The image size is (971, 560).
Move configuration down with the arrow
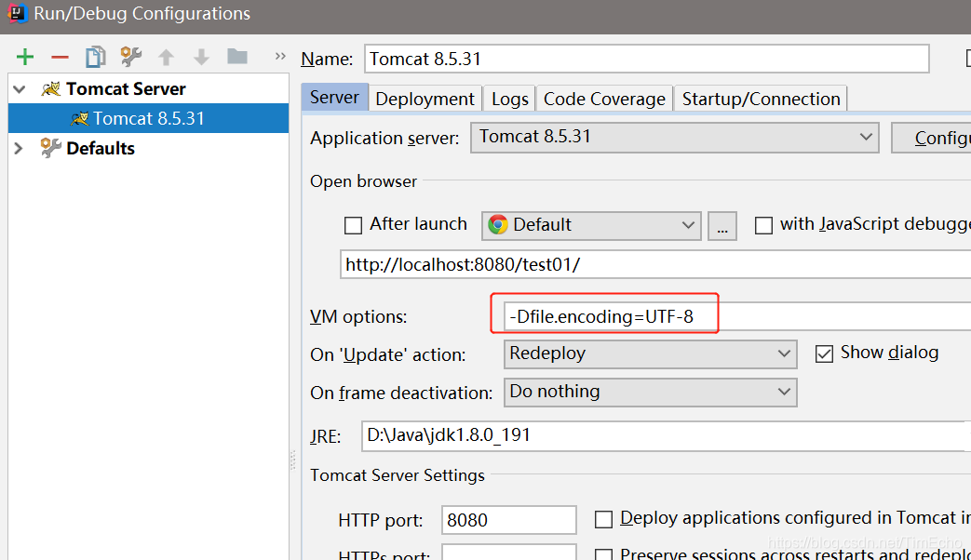201,58
